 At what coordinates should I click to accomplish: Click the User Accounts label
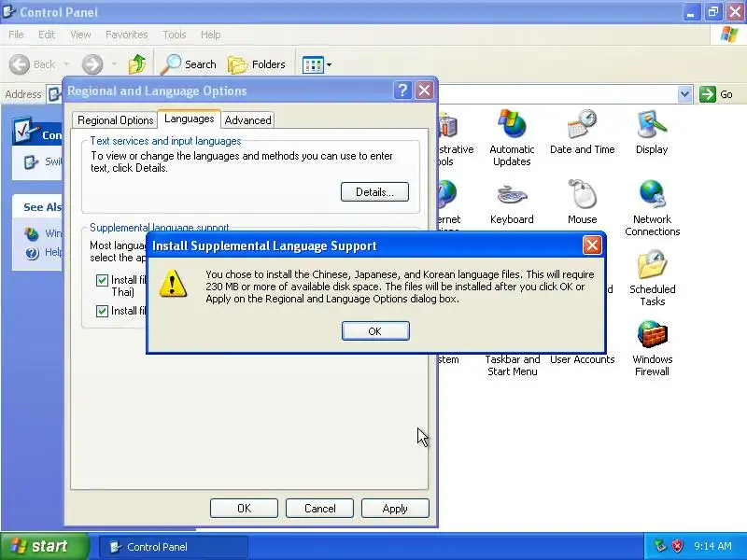point(582,359)
